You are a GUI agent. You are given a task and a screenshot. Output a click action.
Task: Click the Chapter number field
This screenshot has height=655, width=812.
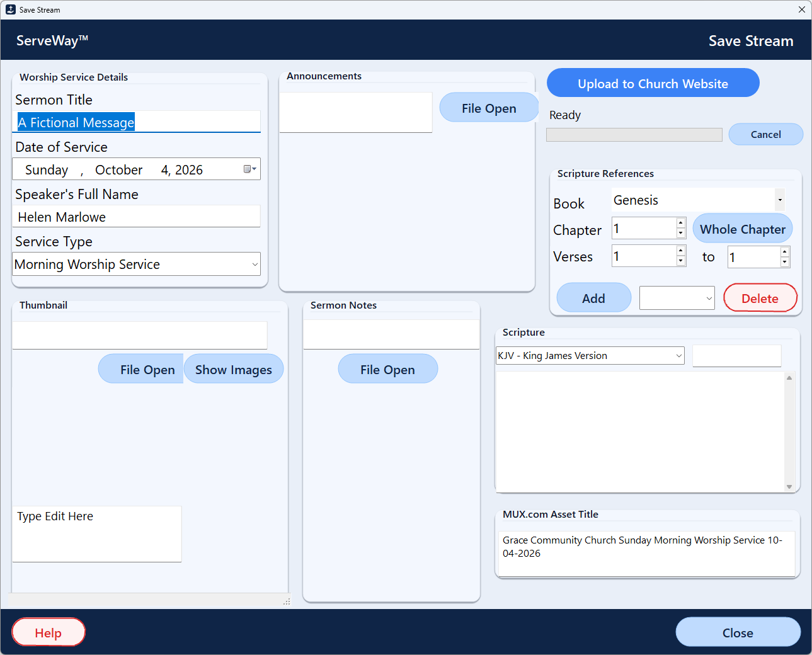pos(644,228)
